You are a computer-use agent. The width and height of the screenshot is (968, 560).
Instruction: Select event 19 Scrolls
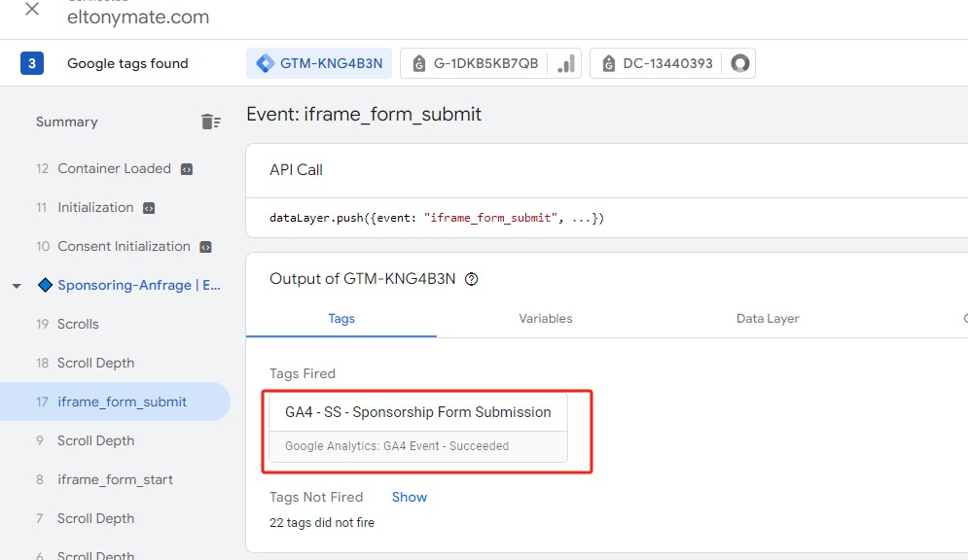pos(78,324)
